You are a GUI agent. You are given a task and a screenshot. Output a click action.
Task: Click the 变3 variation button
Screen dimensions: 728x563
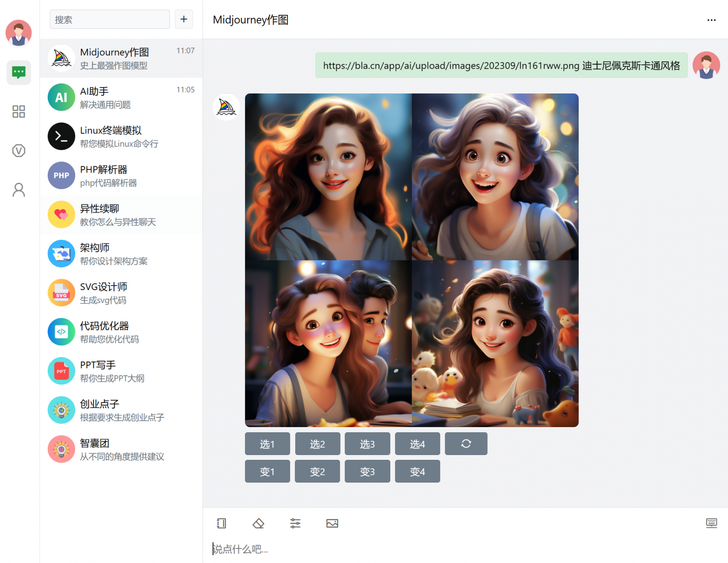(x=367, y=471)
